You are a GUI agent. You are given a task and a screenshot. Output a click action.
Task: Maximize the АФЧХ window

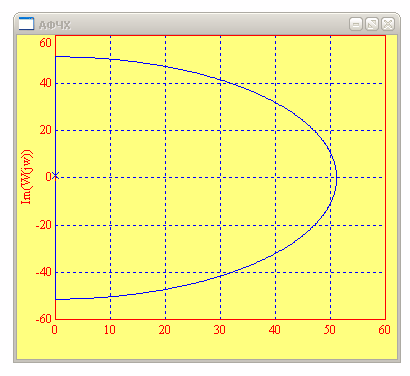pos(372,24)
